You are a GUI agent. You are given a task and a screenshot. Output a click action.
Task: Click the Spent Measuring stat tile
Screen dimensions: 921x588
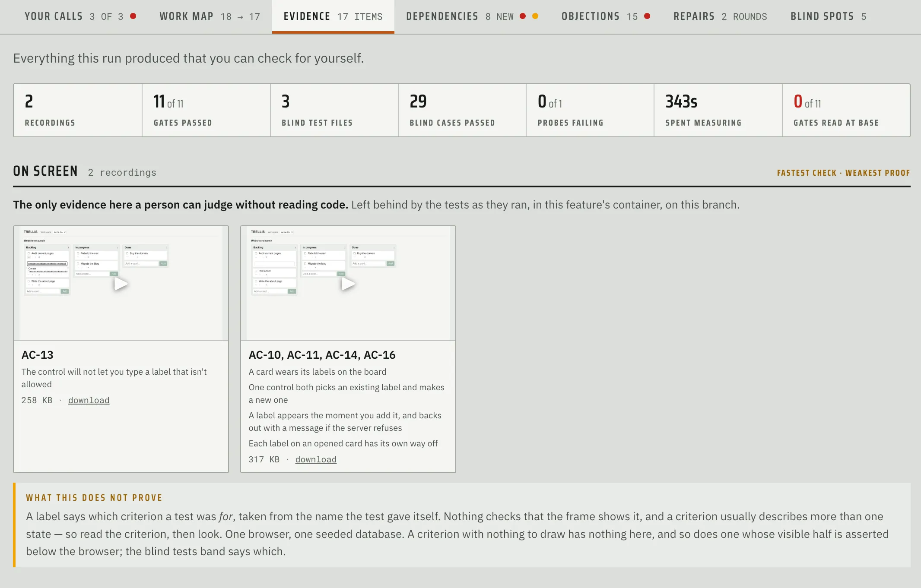pyautogui.click(x=718, y=111)
